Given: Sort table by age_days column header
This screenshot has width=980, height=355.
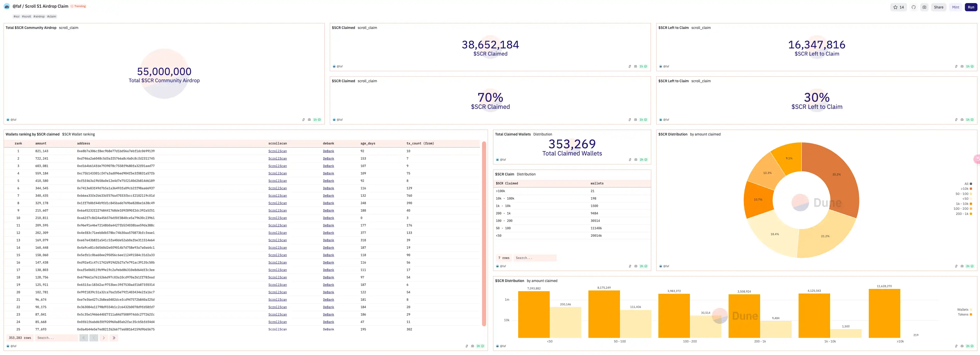Looking at the screenshot, I should 367,143.
